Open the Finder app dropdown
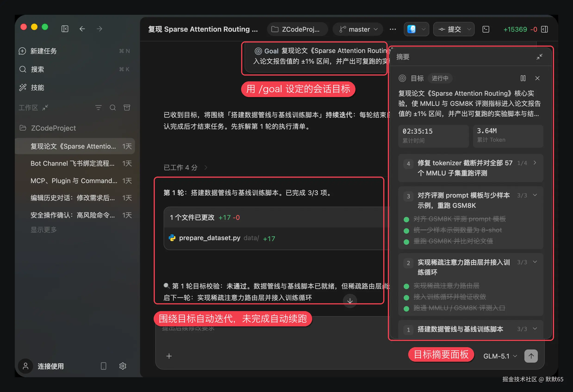The width and height of the screenshot is (573, 392). (x=416, y=29)
